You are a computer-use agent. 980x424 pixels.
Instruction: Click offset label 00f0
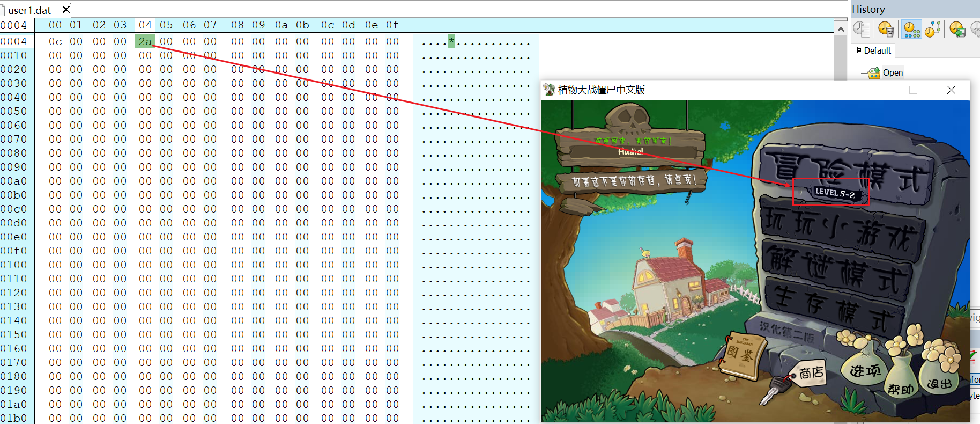[x=13, y=251]
